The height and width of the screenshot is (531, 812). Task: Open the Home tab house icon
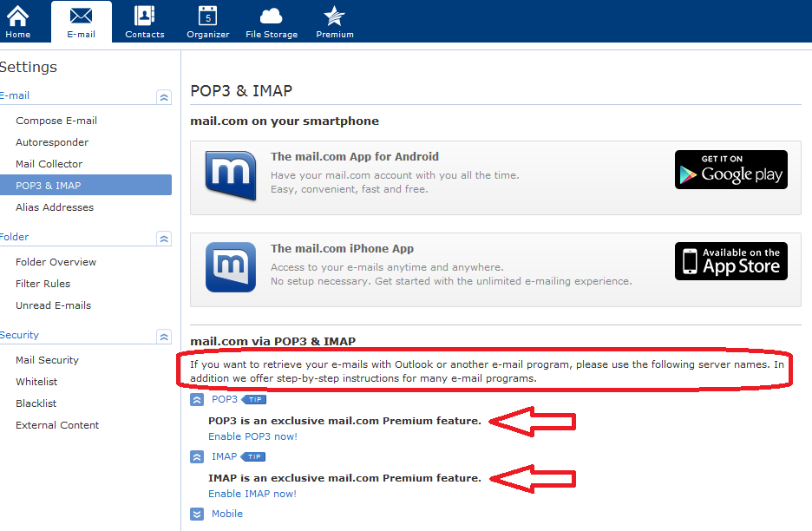17,16
